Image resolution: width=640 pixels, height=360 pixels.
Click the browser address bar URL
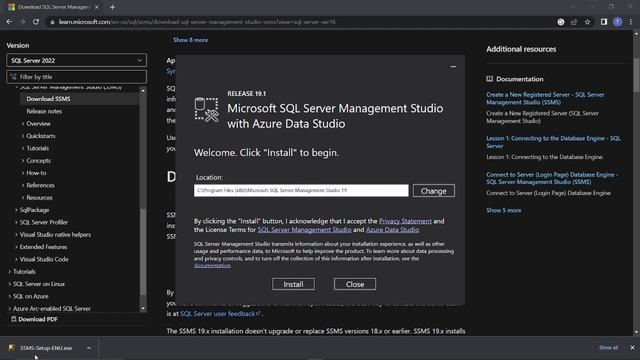(x=197, y=22)
